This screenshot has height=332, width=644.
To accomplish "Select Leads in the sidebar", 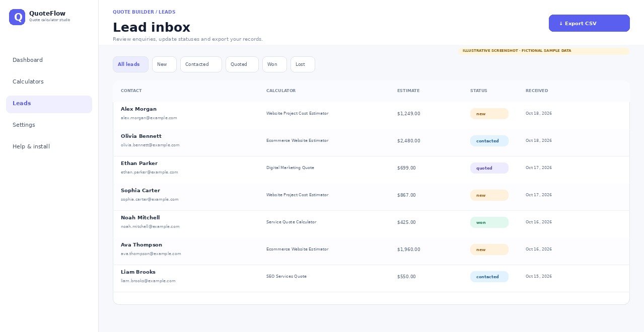I will pyautogui.click(x=49, y=104).
